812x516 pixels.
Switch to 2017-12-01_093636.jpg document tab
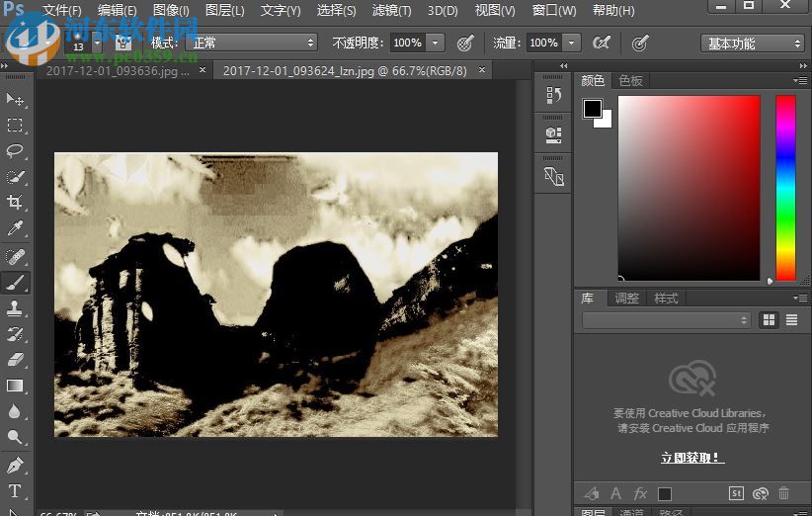pos(117,71)
